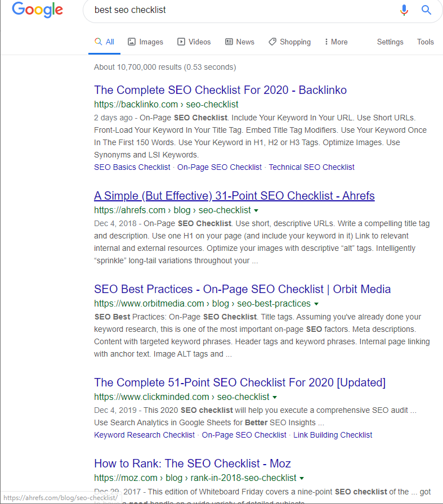Viewport: 443px width, 504px height.
Task: Open the 'SEO Basics Checklist' sitelink
Action: tap(132, 168)
